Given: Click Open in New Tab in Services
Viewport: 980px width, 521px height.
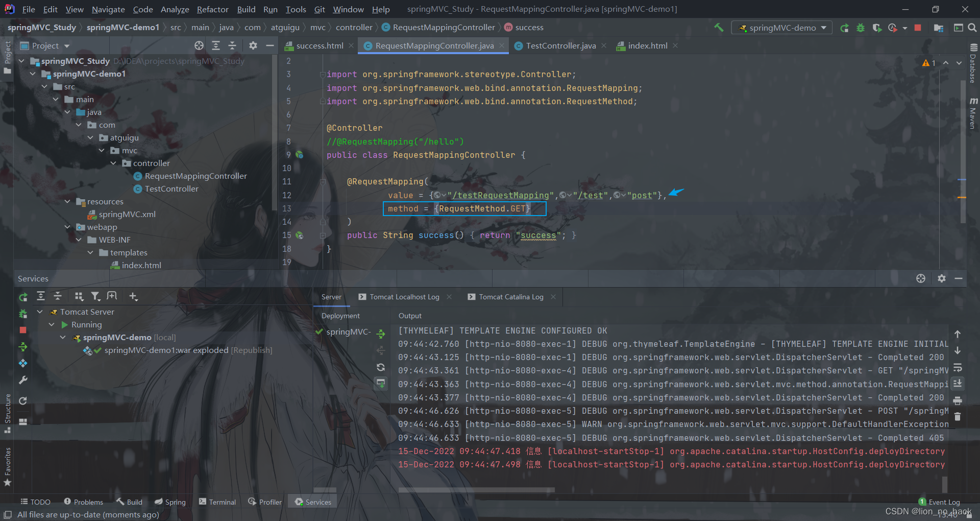Looking at the screenshot, I should click(112, 296).
